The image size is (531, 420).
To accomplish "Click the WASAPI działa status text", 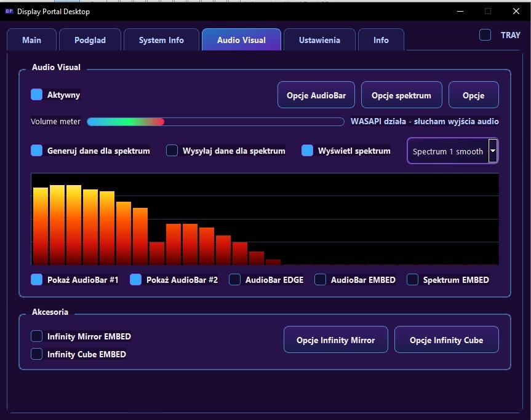I will click(425, 121).
